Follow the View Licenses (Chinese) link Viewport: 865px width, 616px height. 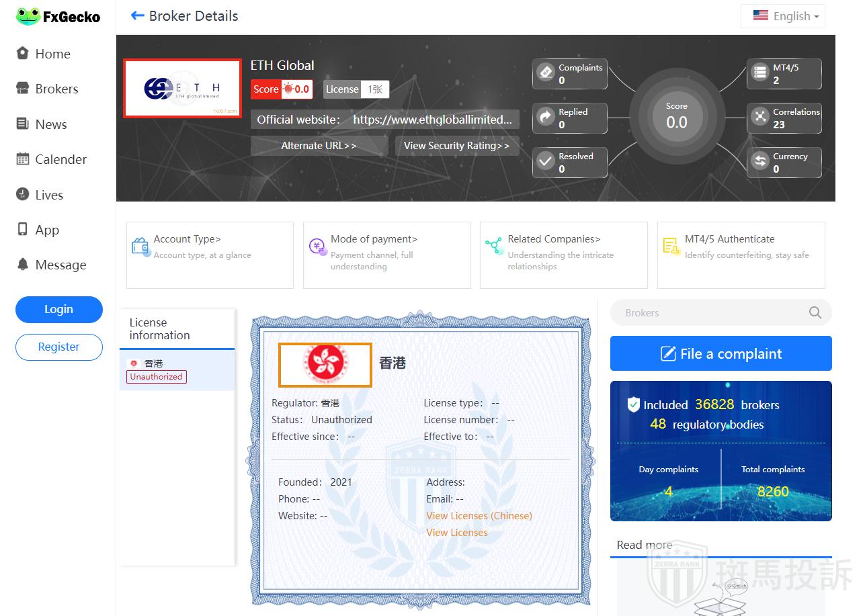pyautogui.click(x=479, y=516)
